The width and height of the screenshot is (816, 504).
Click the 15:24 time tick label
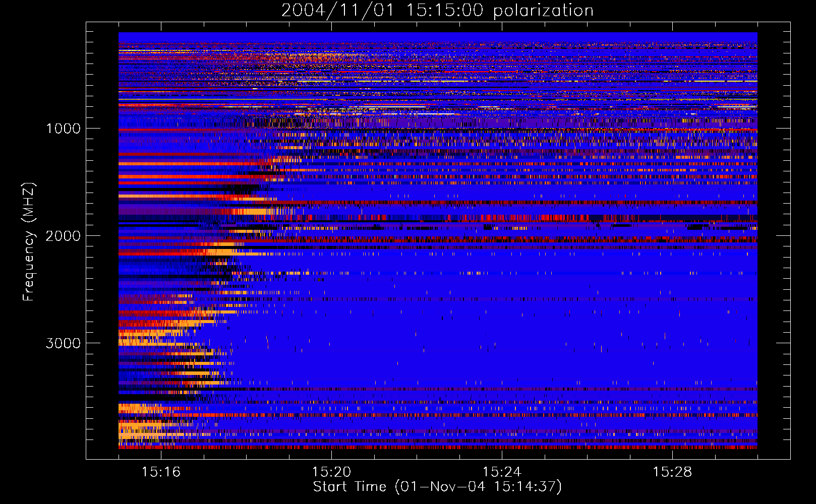point(502,472)
